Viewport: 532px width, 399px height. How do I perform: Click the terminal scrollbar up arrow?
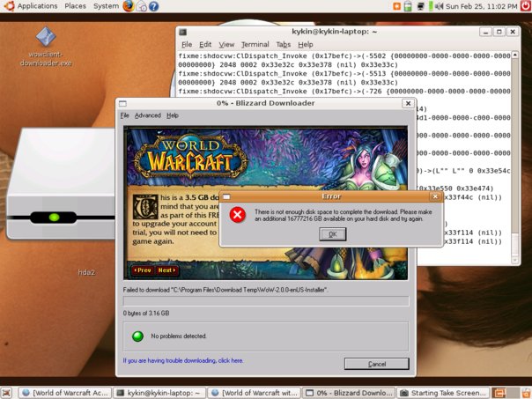515,55
